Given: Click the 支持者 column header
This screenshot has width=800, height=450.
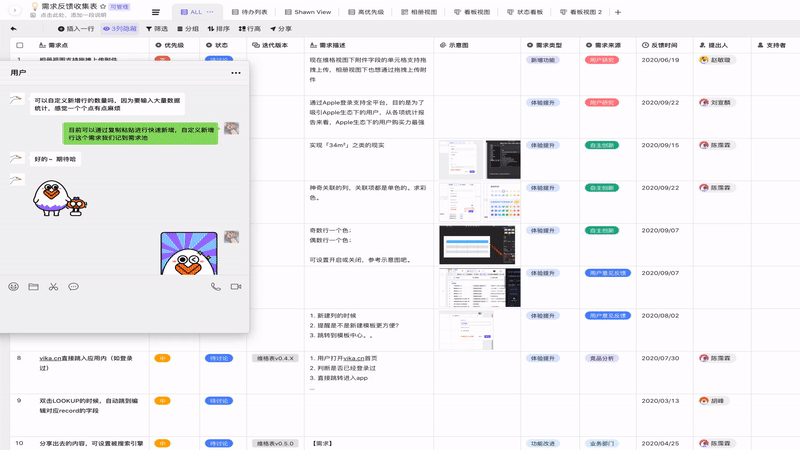Looking at the screenshot, I should 776,45.
